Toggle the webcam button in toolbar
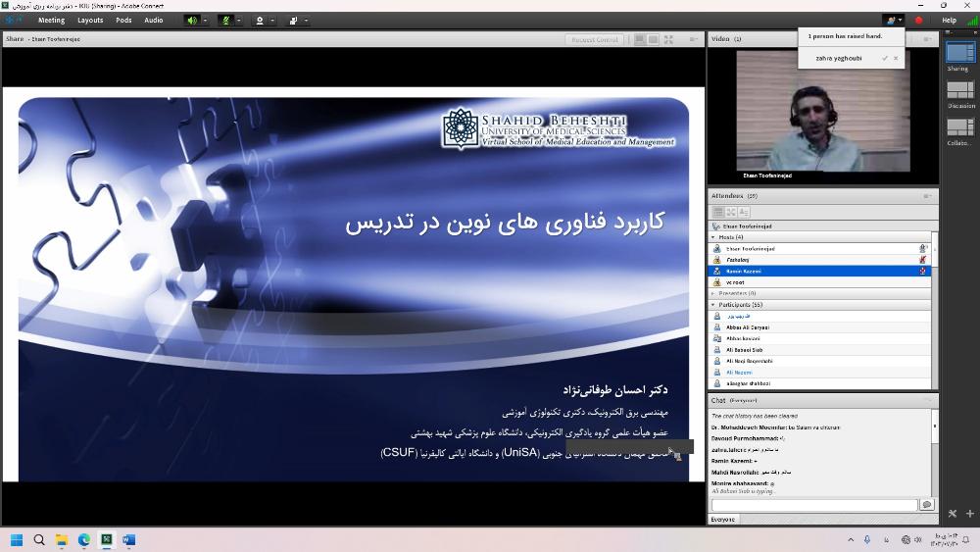Image resolution: width=980 pixels, height=552 pixels. (259, 20)
